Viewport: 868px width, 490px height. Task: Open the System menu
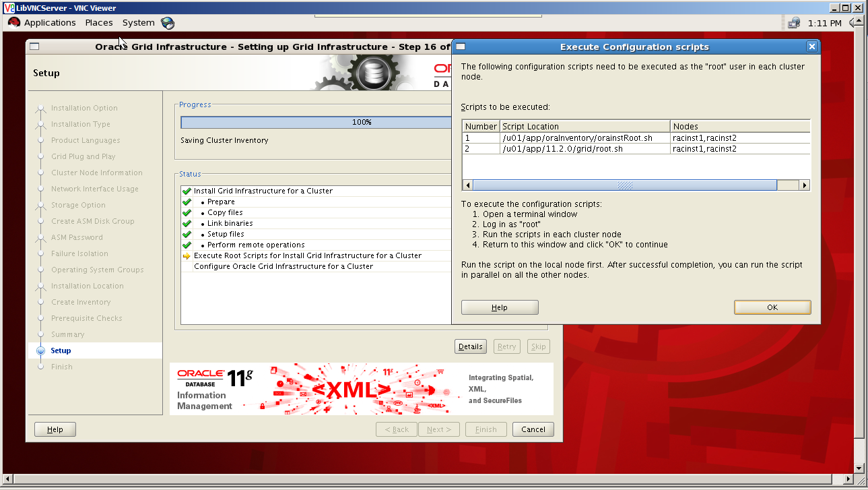139,23
